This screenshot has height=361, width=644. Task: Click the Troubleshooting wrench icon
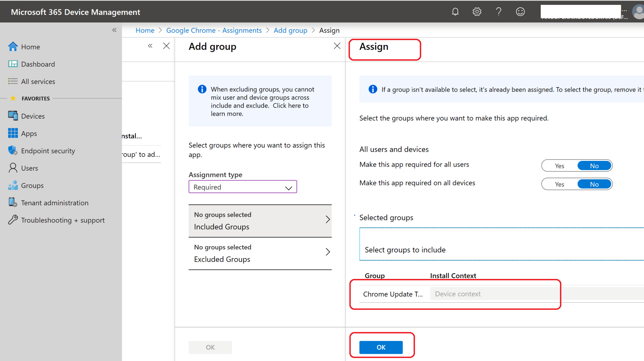(x=13, y=220)
